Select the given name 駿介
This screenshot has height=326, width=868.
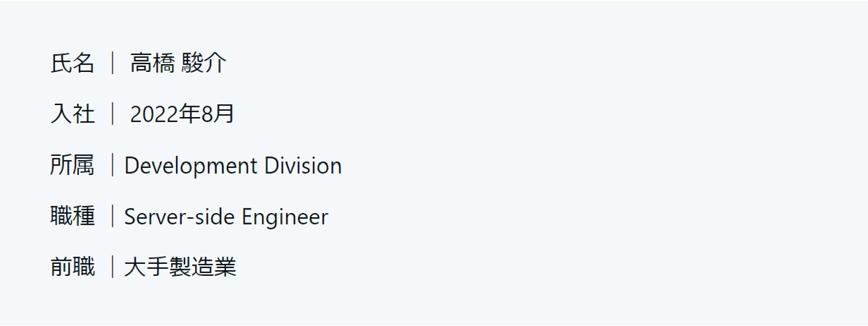(204, 63)
